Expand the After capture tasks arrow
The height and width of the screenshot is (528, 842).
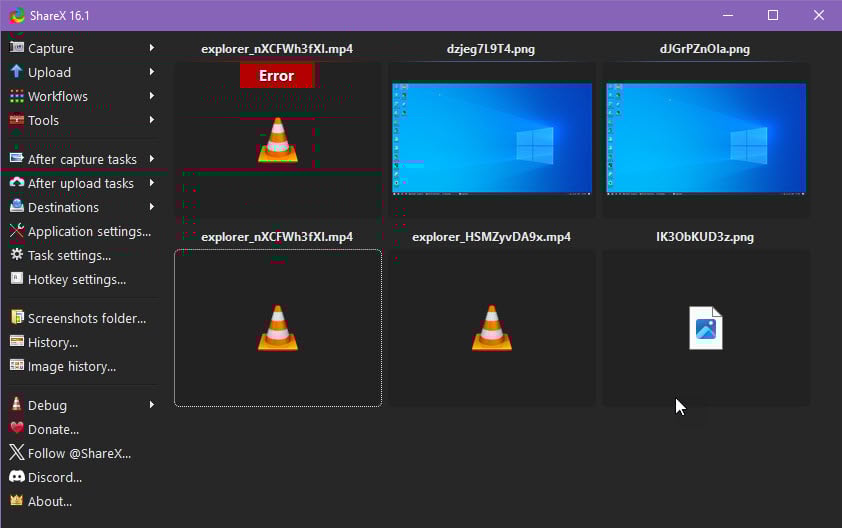[x=152, y=159]
